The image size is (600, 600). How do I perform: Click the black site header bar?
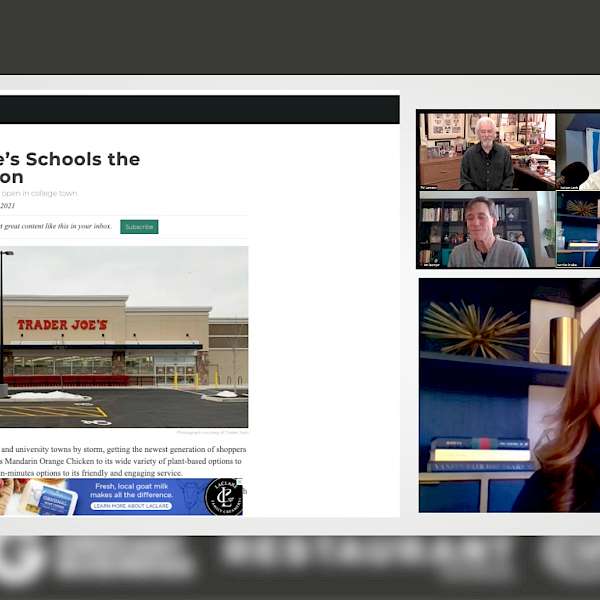[200, 109]
